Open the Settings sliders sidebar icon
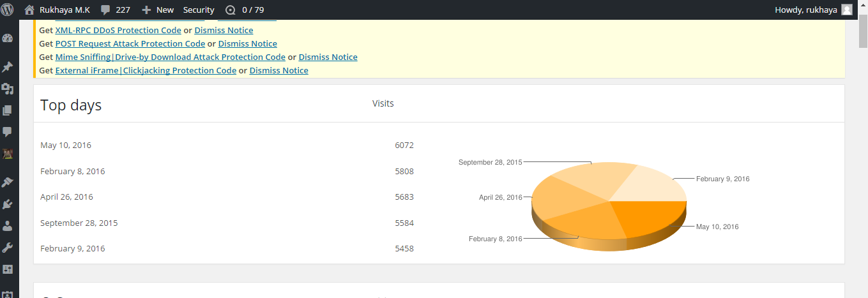The image size is (868, 298). click(x=8, y=269)
